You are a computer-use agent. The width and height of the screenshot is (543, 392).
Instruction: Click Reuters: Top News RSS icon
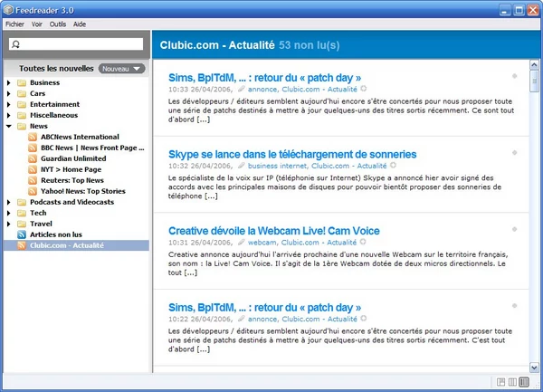pos(33,180)
